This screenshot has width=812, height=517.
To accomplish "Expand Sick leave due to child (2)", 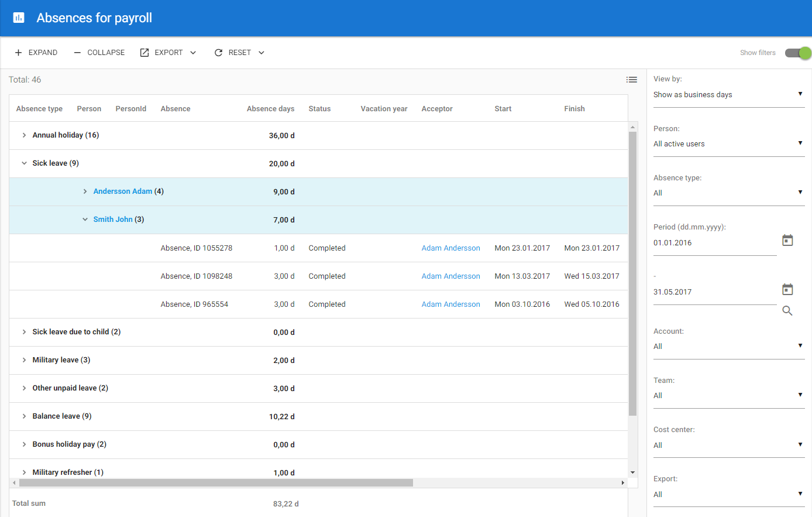I will click(x=24, y=332).
